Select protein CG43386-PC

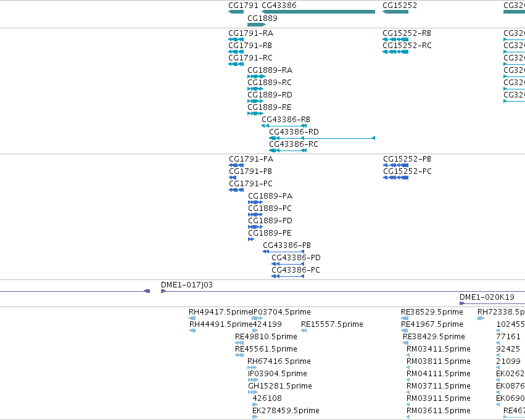tap(296, 270)
